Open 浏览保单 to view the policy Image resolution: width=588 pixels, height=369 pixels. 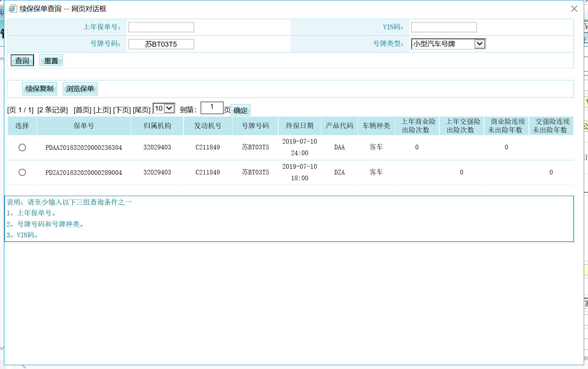[80, 89]
